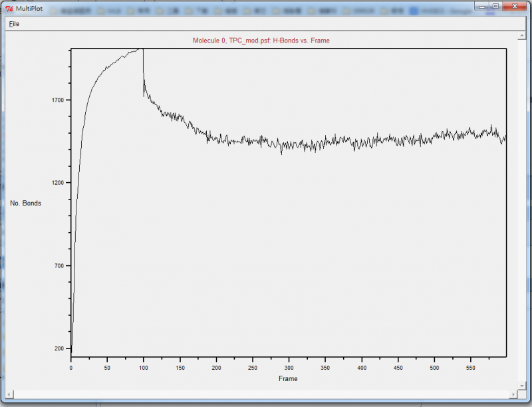Click the x-axis tick label 250
The image size is (532, 407).
253,368
